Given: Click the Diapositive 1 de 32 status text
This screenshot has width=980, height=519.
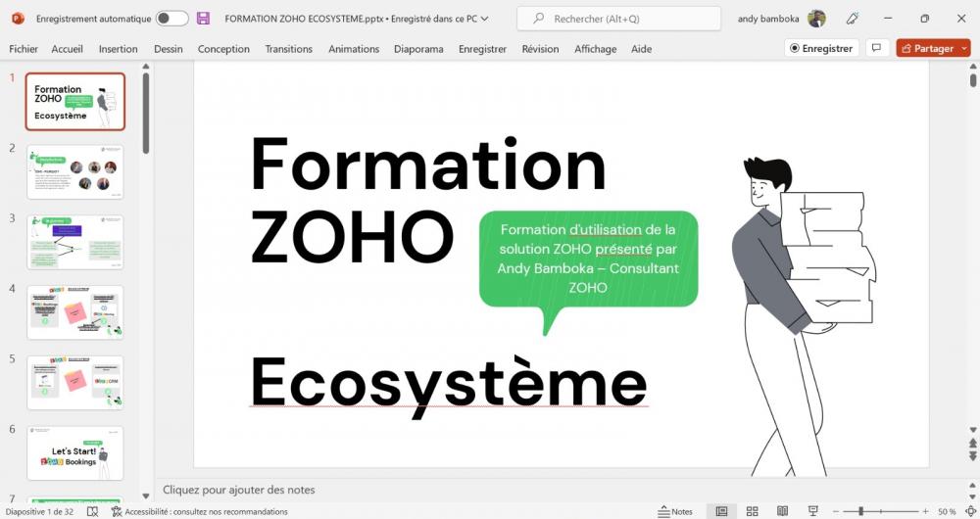Looking at the screenshot, I should 39,511.
